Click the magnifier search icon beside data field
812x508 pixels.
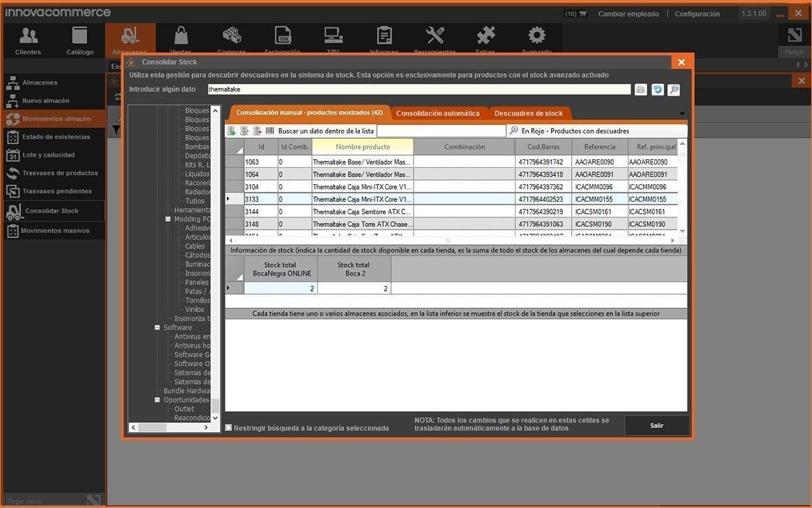coord(673,89)
